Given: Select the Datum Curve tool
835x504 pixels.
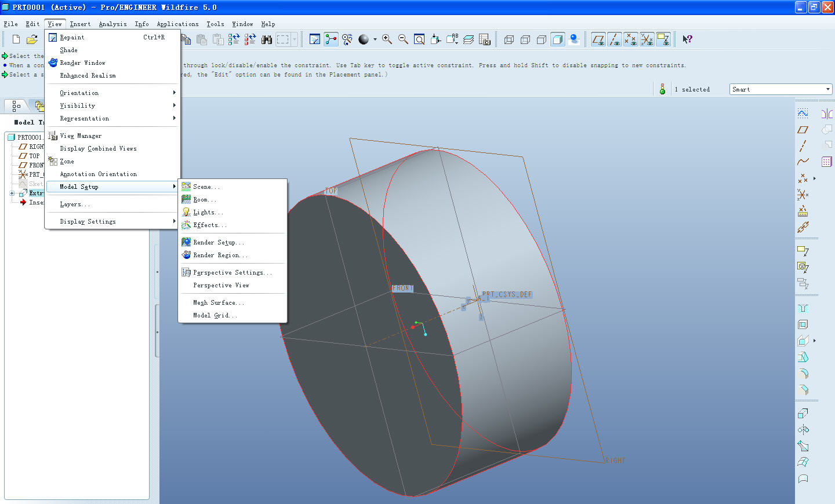Looking at the screenshot, I should coord(803,162).
